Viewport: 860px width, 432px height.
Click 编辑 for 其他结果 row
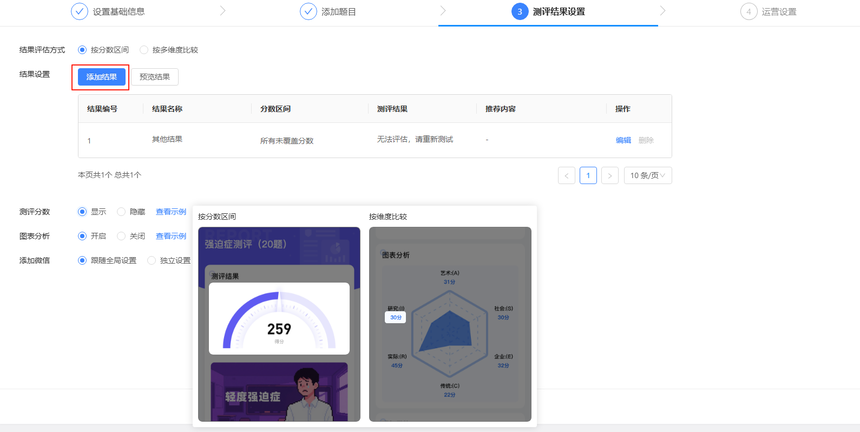pyautogui.click(x=623, y=140)
